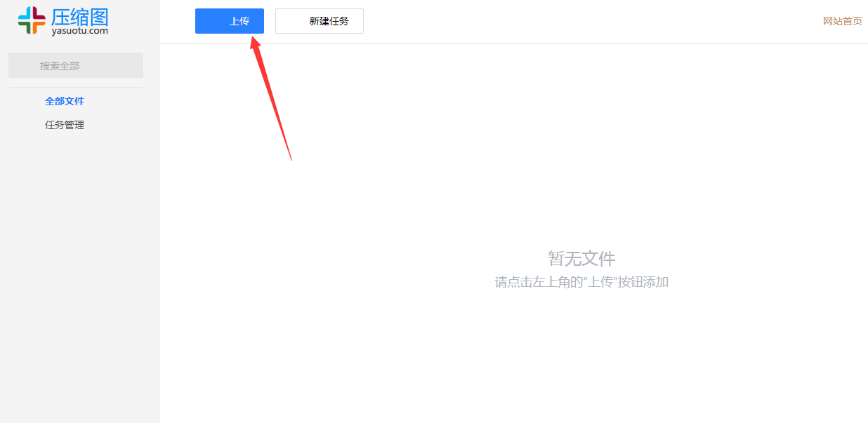Screen dimensions: 868x423
Task: Select 全部文件 in the sidebar
Action: coord(65,101)
